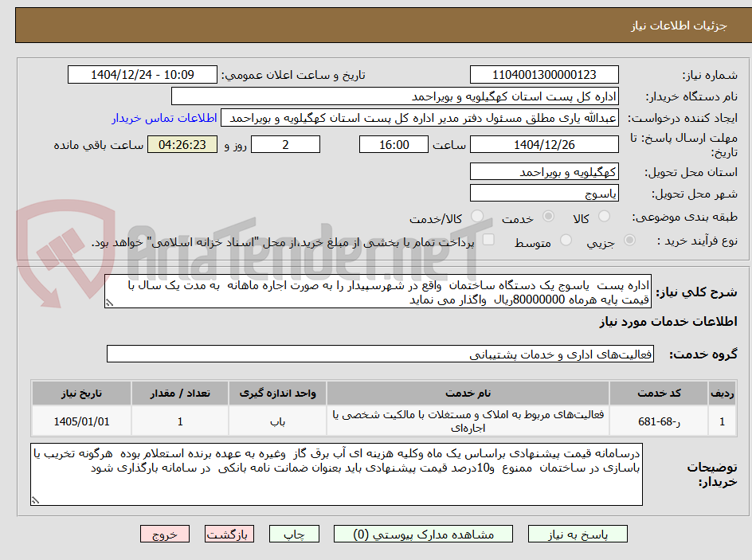Click the row number cell 1

[x=723, y=421]
